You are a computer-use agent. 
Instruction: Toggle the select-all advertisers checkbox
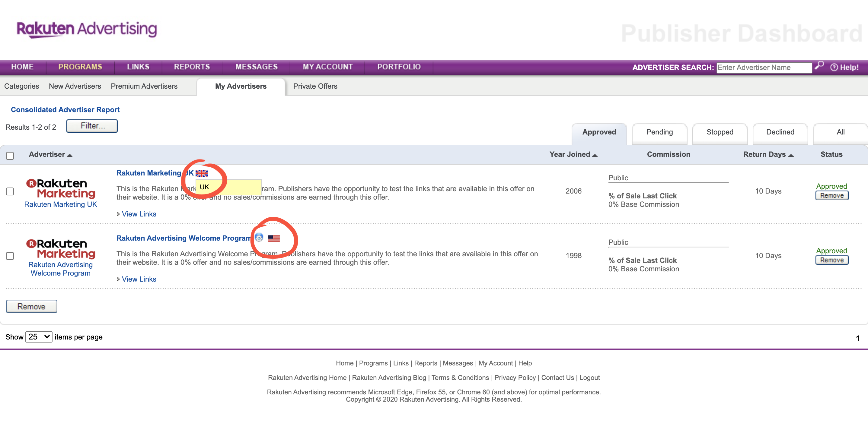[10, 156]
